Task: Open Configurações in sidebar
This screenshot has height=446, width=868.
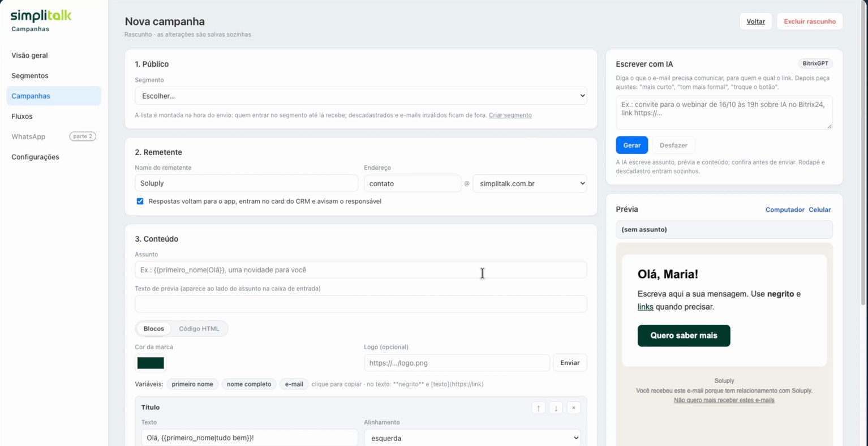Action: click(53, 157)
